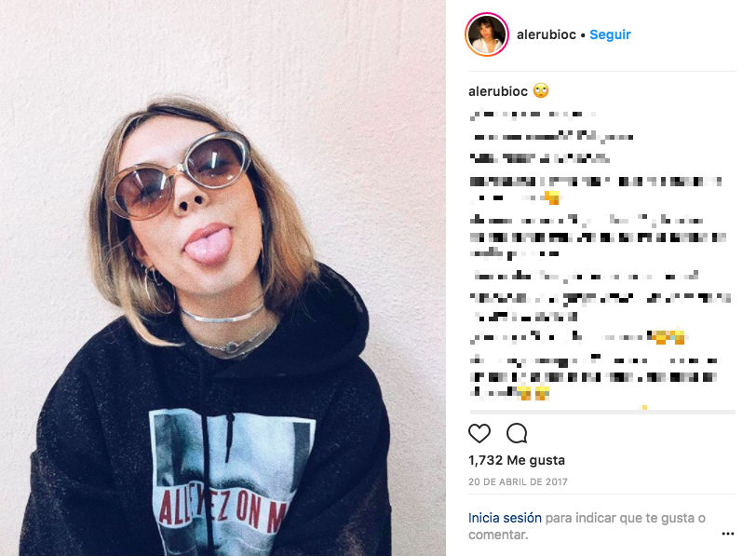756x556 pixels.
Task: Follow the account with Seguir
Action: pyautogui.click(x=610, y=34)
